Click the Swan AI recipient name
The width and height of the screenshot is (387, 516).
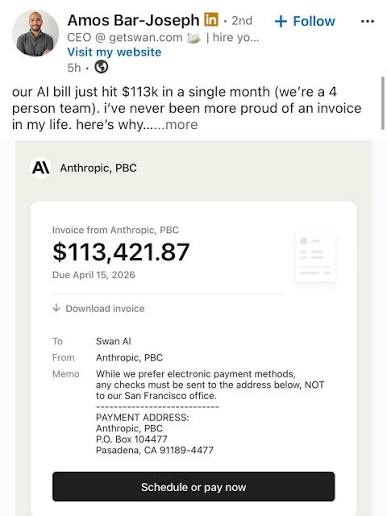tap(113, 341)
